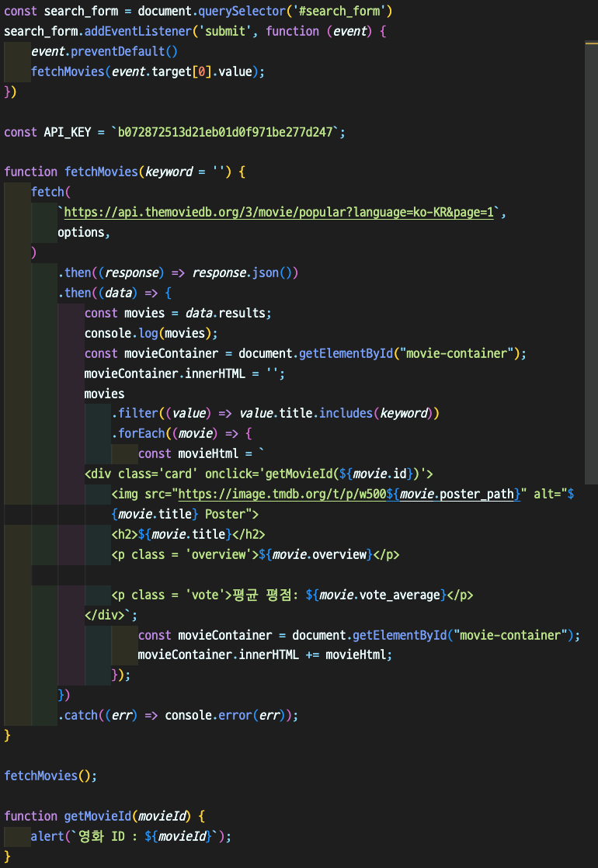Viewport: 598px width, 868px height.
Task: Click the standalone 'movies' line before .filter
Action: coord(104,394)
